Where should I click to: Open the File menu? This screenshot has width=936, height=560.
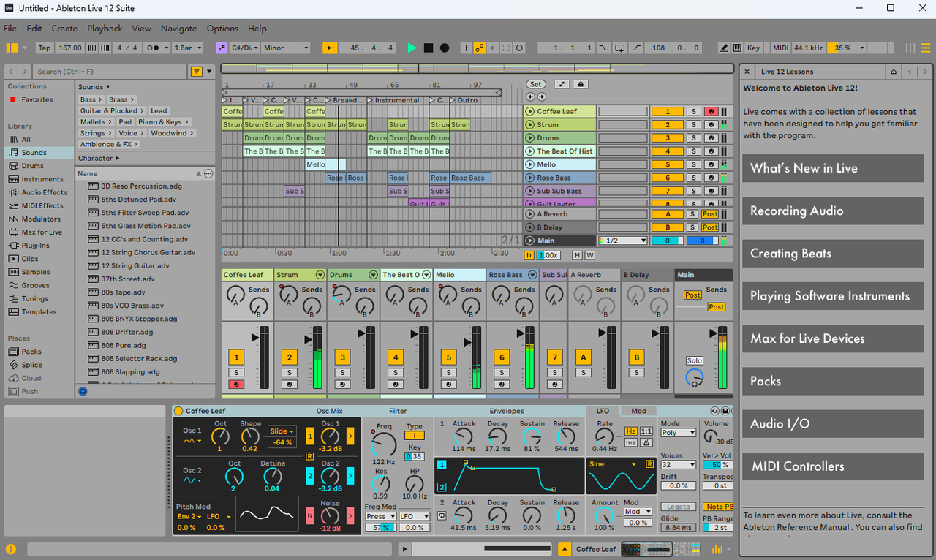[x=10, y=29]
